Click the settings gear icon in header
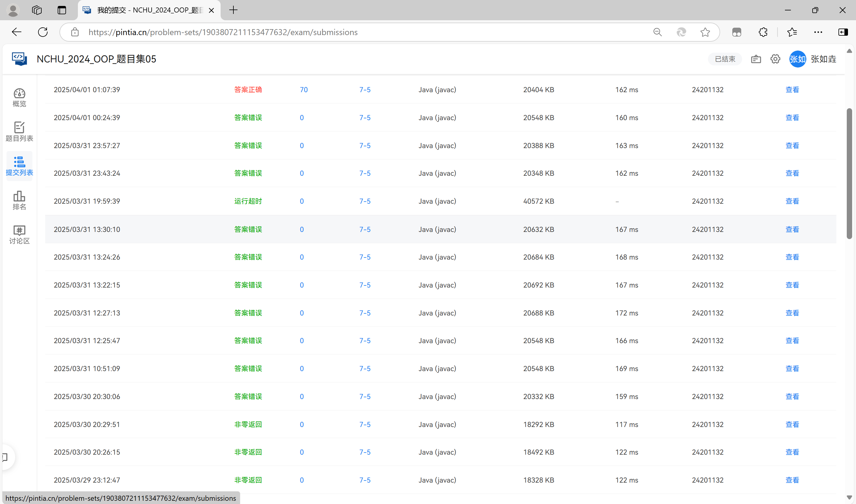 click(775, 59)
